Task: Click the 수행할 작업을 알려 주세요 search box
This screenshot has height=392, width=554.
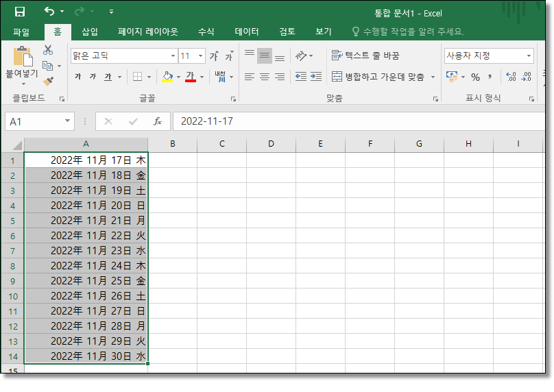Action: [x=409, y=32]
